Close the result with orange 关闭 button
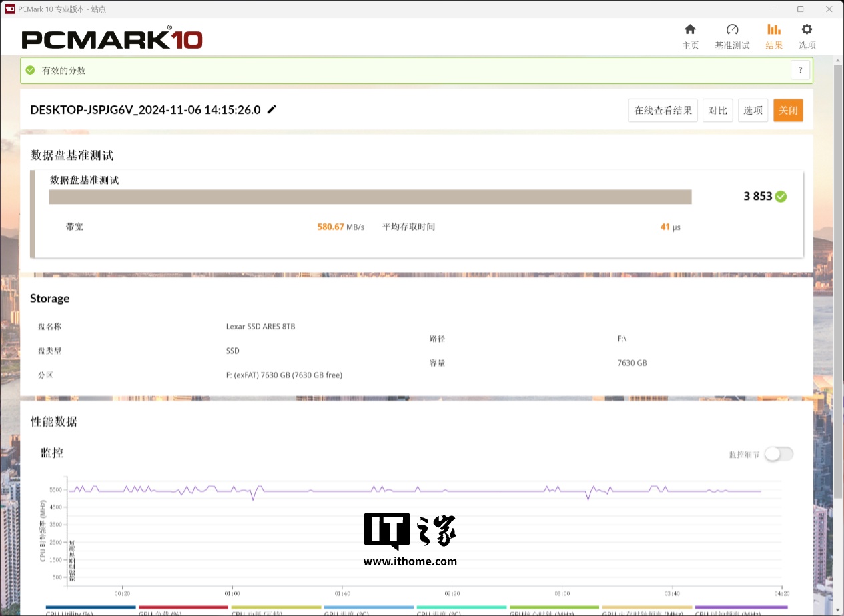This screenshot has width=844, height=616. point(788,111)
